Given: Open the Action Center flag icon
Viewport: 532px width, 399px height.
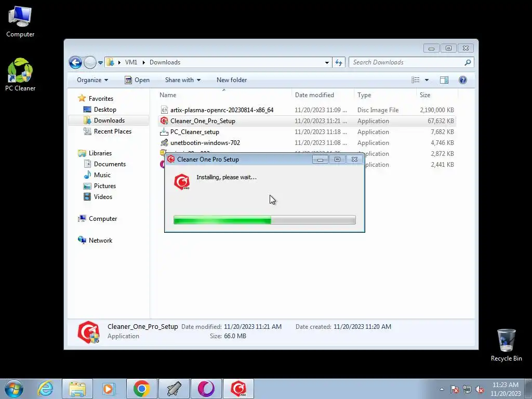Looking at the screenshot, I should 455,389.
